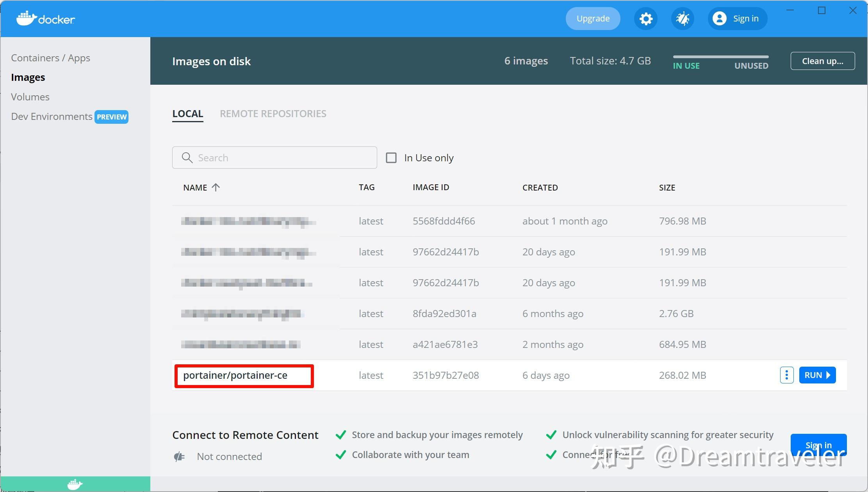Click the Docker whale logo
The image size is (868, 492).
click(26, 18)
